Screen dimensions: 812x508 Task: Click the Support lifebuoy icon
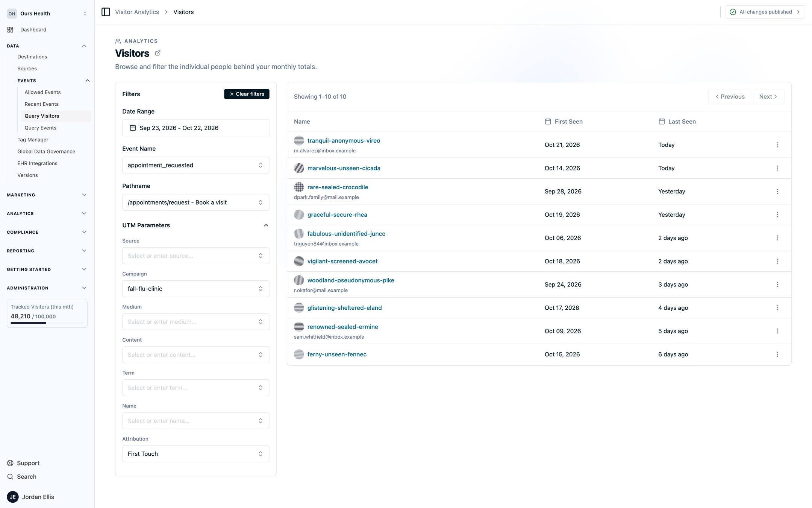click(10, 463)
